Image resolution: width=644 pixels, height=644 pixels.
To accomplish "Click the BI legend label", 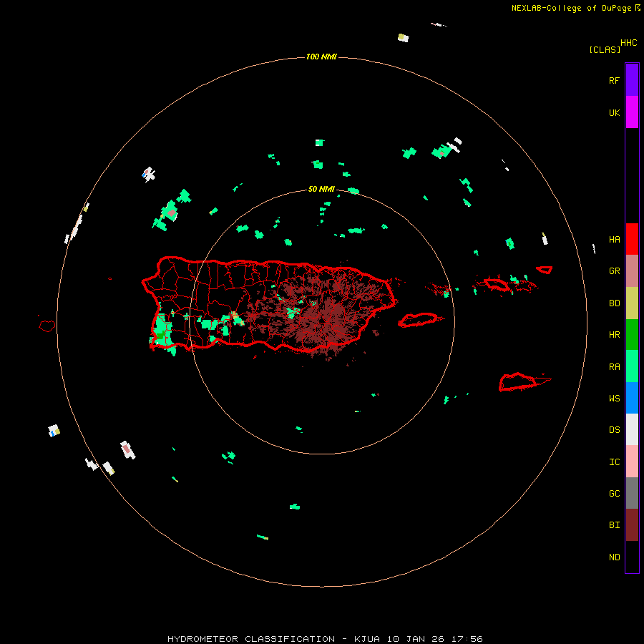I will (x=614, y=525).
